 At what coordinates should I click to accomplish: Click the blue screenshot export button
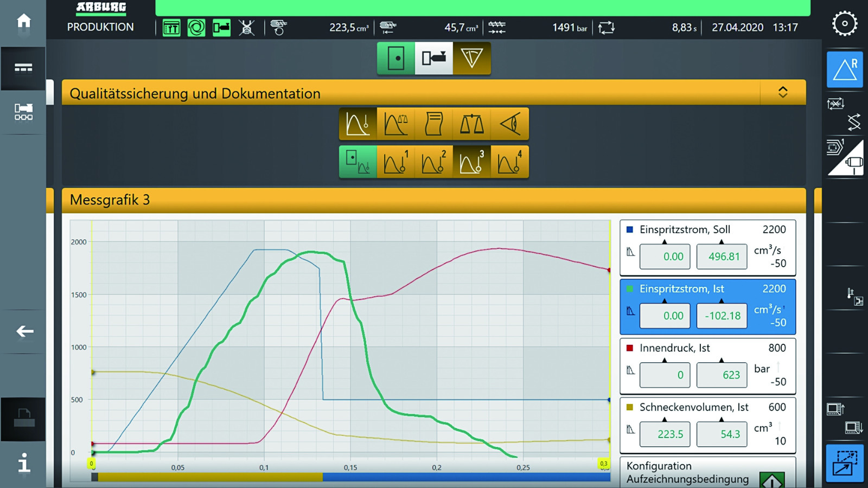845,464
